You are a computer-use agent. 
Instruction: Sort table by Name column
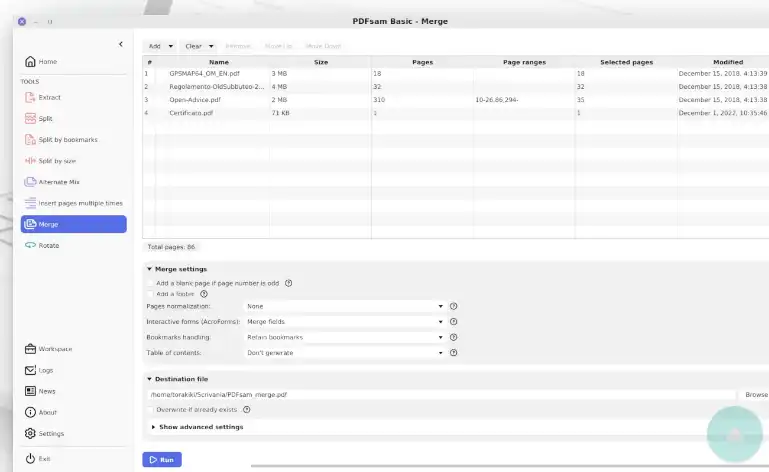(x=219, y=62)
